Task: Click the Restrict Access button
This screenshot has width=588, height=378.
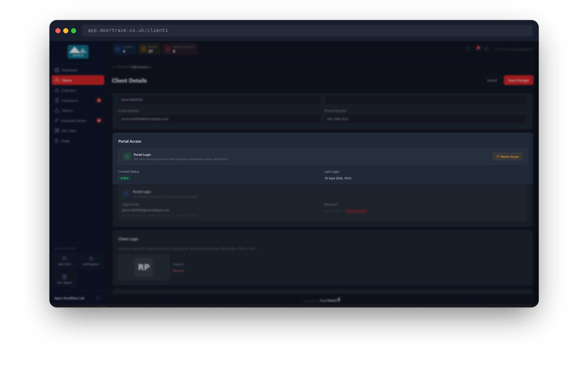Action: (507, 156)
